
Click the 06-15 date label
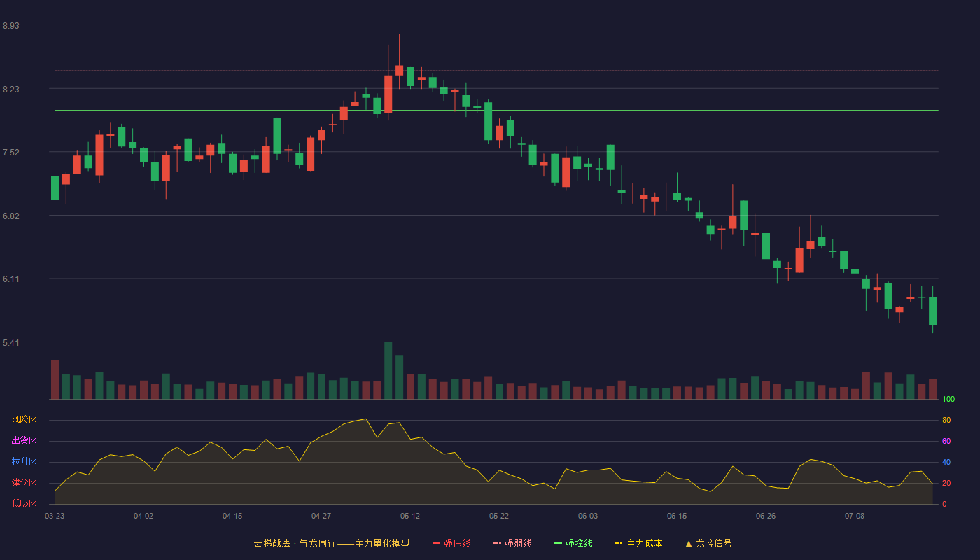(x=677, y=516)
